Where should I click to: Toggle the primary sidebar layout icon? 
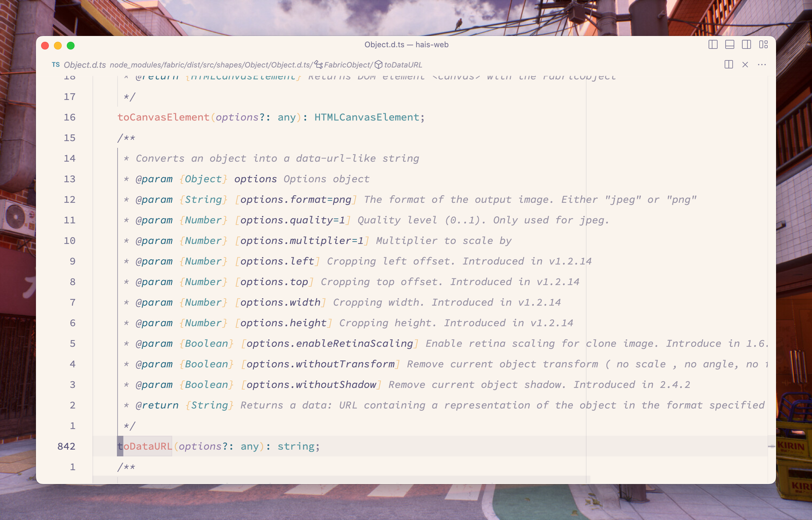pyautogui.click(x=713, y=45)
